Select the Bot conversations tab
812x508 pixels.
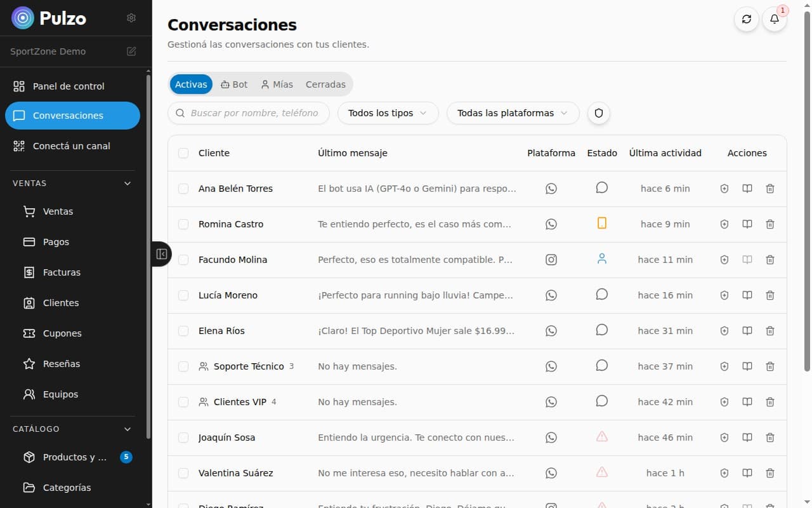(x=233, y=84)
